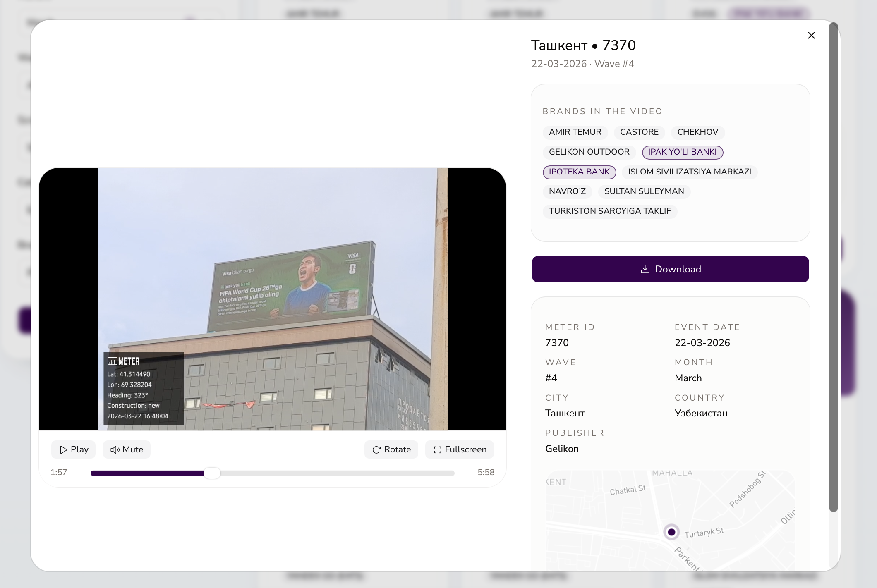The height and width of the screenshot is (588, 877).
Task: Download the video file
Action: click(670, 269)
